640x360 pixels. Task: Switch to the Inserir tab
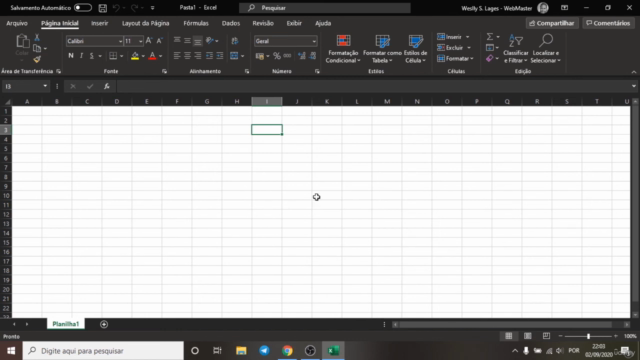100,23
